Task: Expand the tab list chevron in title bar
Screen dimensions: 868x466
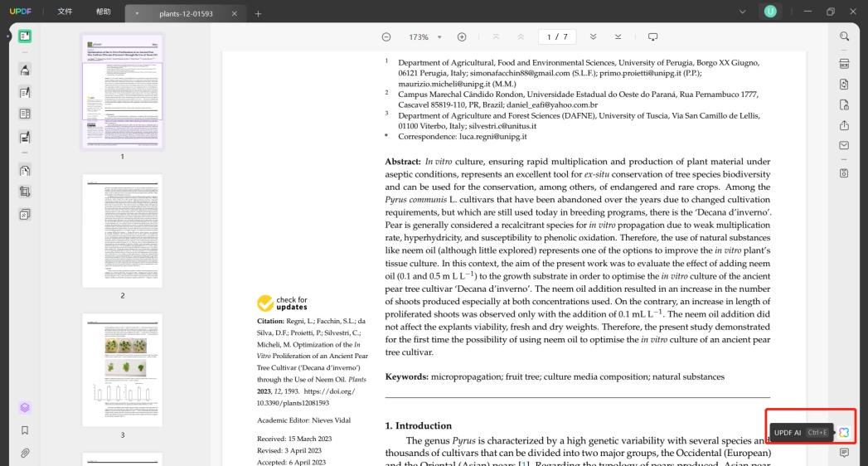Action: point(742,12)
